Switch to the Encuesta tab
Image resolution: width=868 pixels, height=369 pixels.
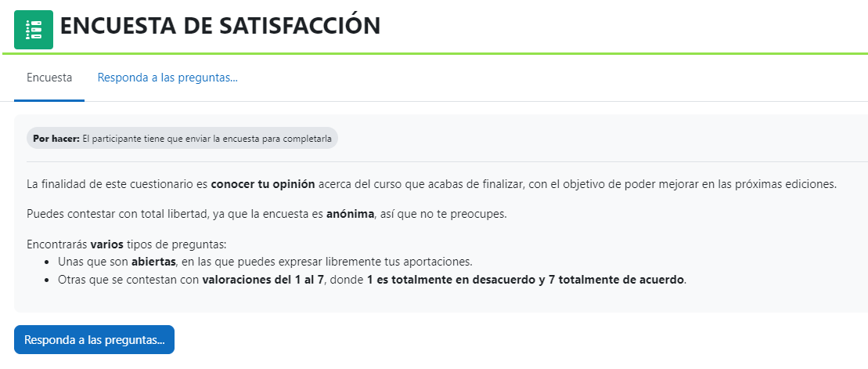click(49, 78)
